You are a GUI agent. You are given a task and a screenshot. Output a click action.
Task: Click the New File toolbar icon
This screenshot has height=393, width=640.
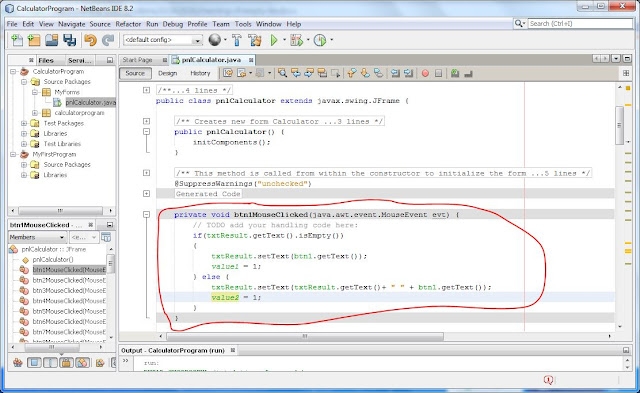(x=17, y=40)
